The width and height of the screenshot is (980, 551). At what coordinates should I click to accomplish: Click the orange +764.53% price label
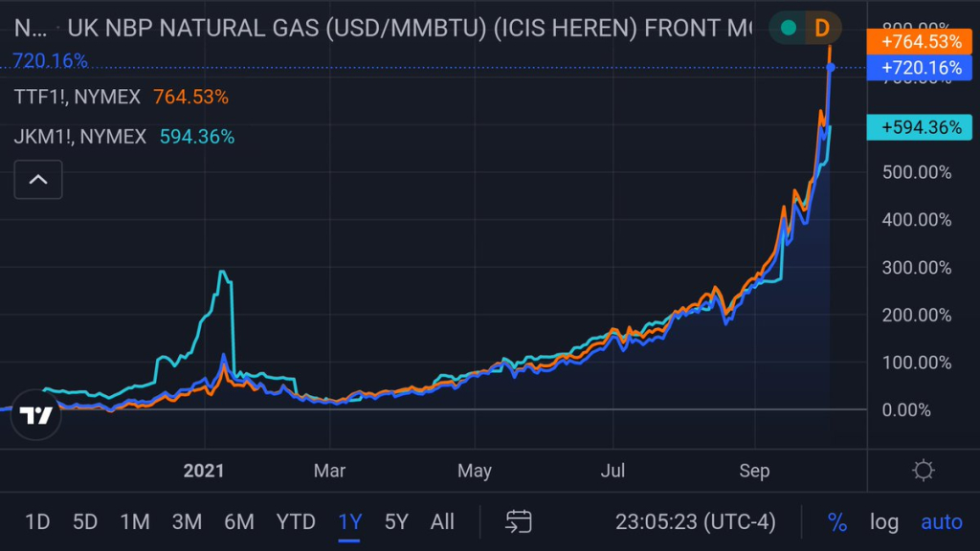922,41
